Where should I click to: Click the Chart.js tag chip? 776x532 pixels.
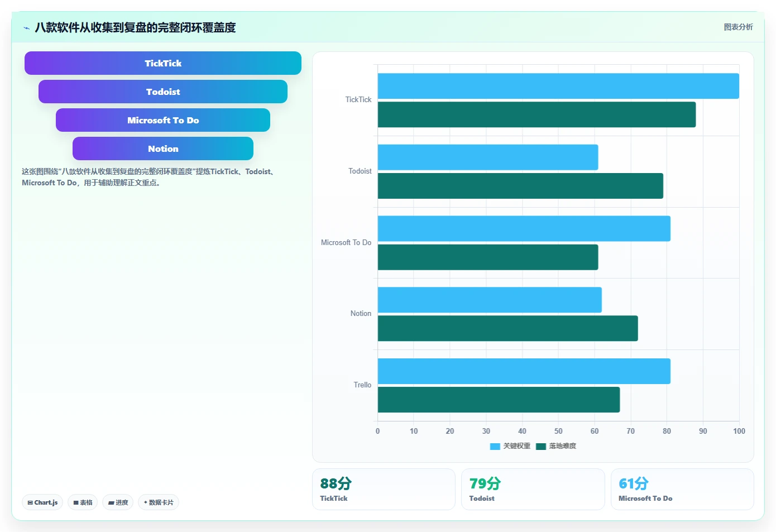pyautogui.click(x=42, y=502)
